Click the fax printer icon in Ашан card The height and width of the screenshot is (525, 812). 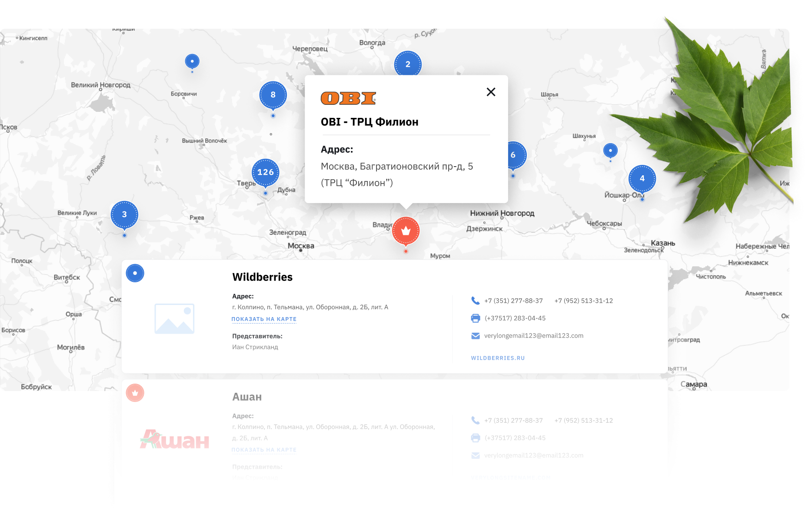[x=476, y=438]
